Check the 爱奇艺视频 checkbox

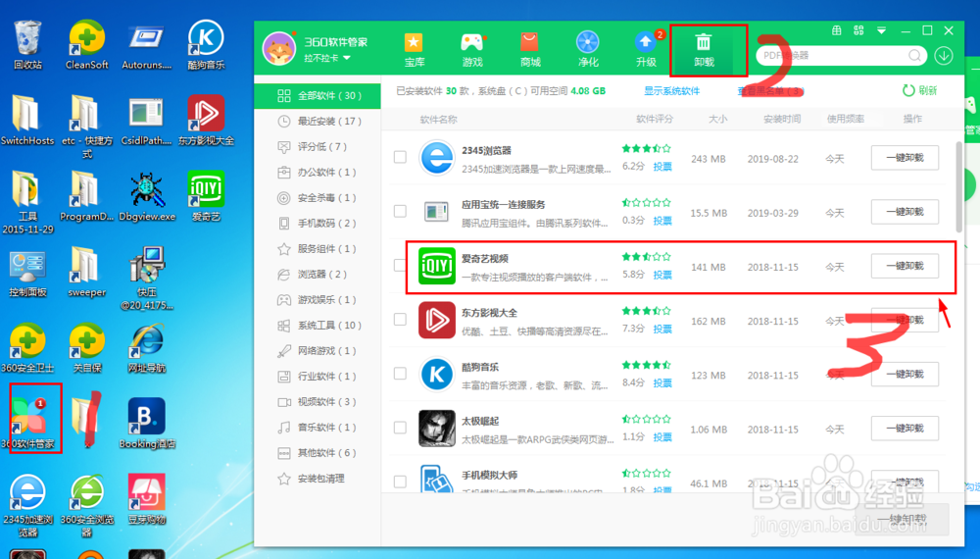pos(400,265)
